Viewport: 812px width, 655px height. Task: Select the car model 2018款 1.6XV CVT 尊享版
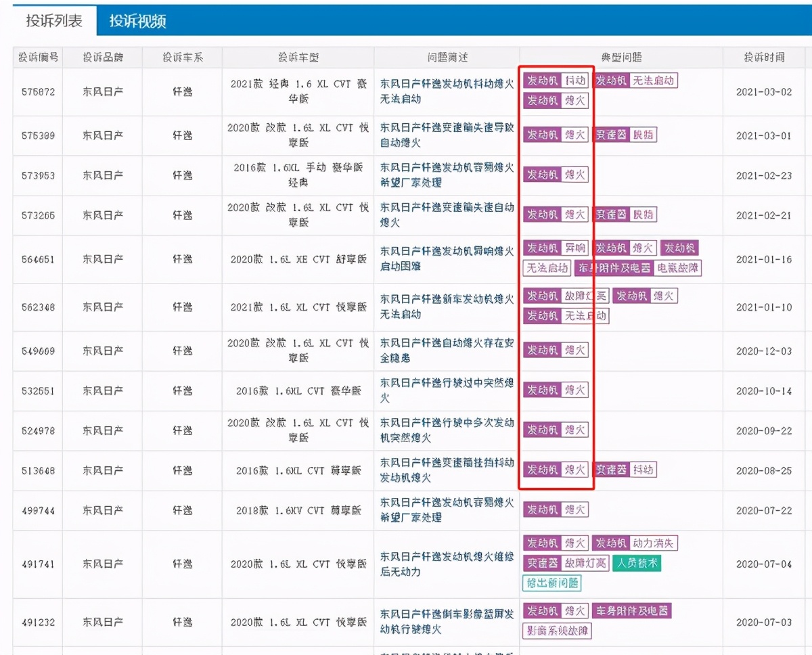point(298,510)
